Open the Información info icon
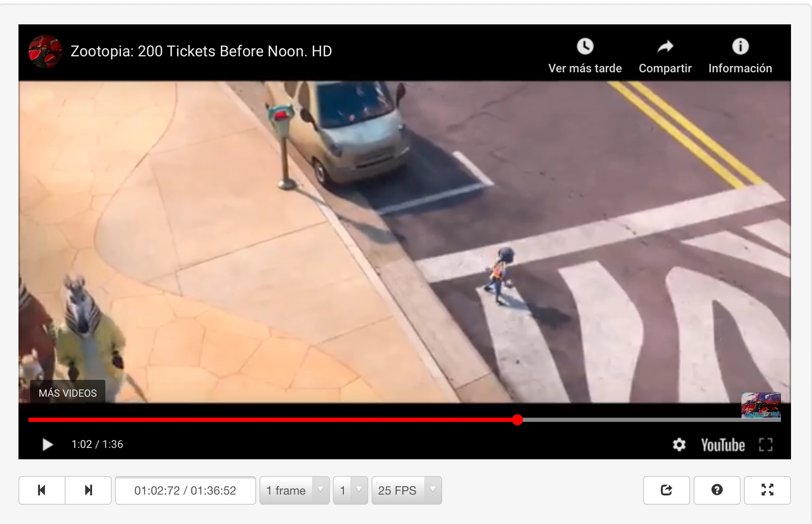This screenshot has height=524, width=812. point(740,47)
